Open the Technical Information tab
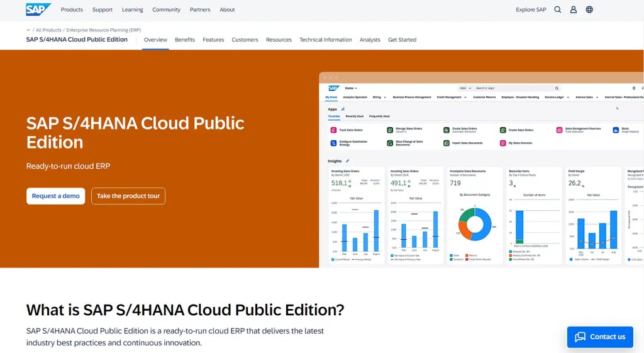Screen dimensions: 644x353 (x=325, y=40)
